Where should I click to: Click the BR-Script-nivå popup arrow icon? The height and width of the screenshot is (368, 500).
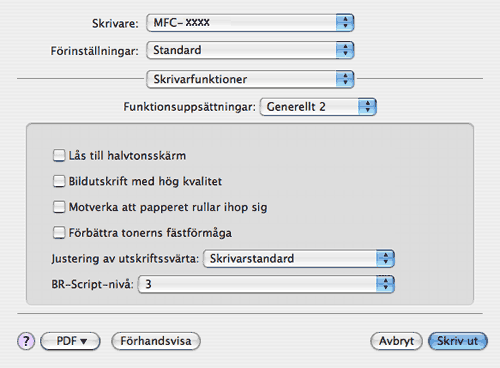coord(386,284)
